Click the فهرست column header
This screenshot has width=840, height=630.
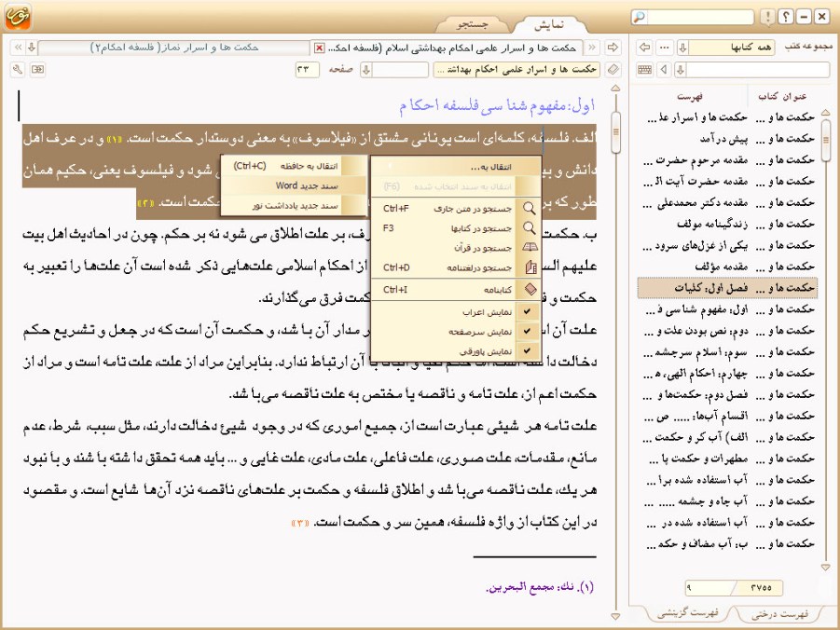pyautogui.click(x=689, y=96)
